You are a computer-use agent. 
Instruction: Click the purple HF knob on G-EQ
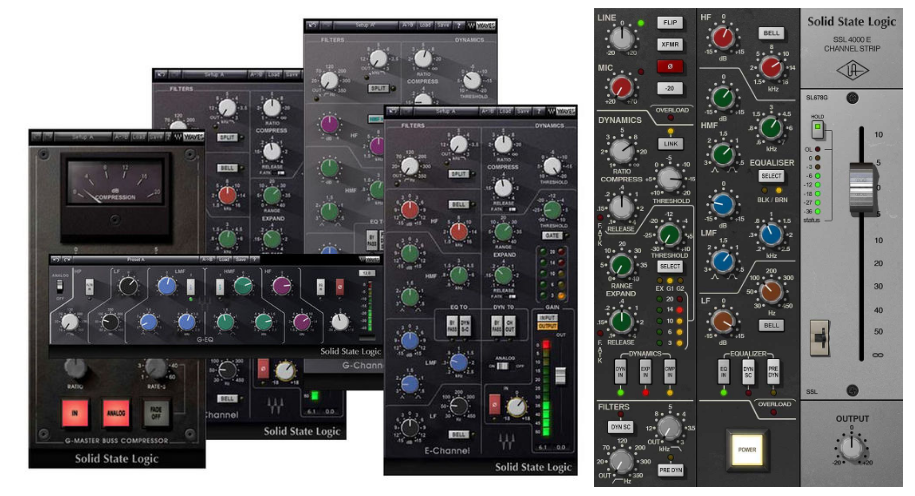pos(282,285)
